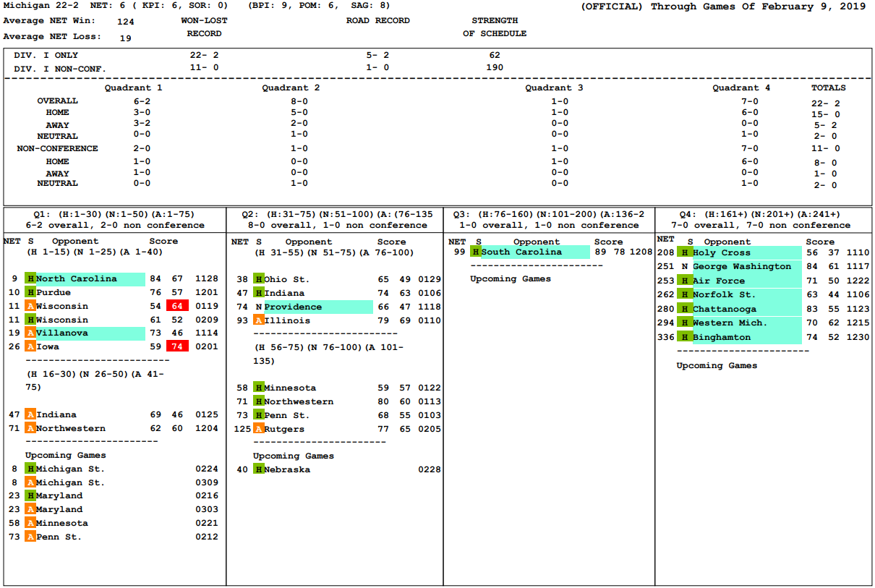Select the highlighted Providence opponent name

pyautogui.click(x=293, y=307)
